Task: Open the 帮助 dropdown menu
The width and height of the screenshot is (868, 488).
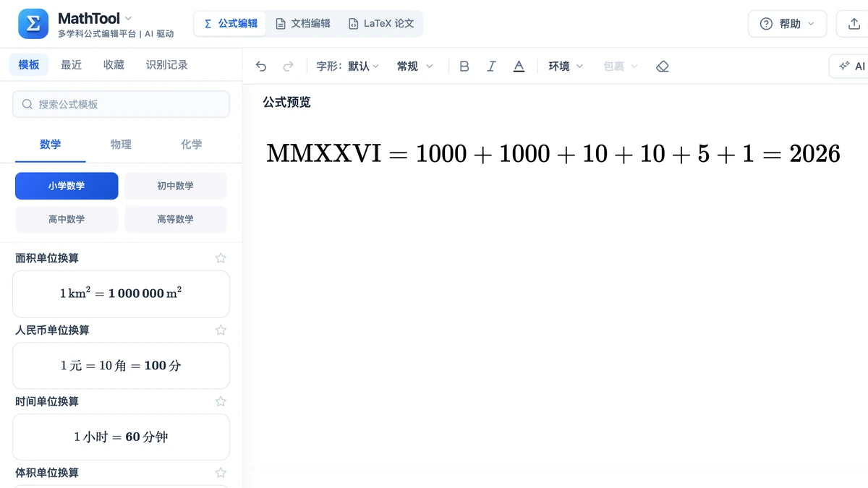Action: [787, 24]
